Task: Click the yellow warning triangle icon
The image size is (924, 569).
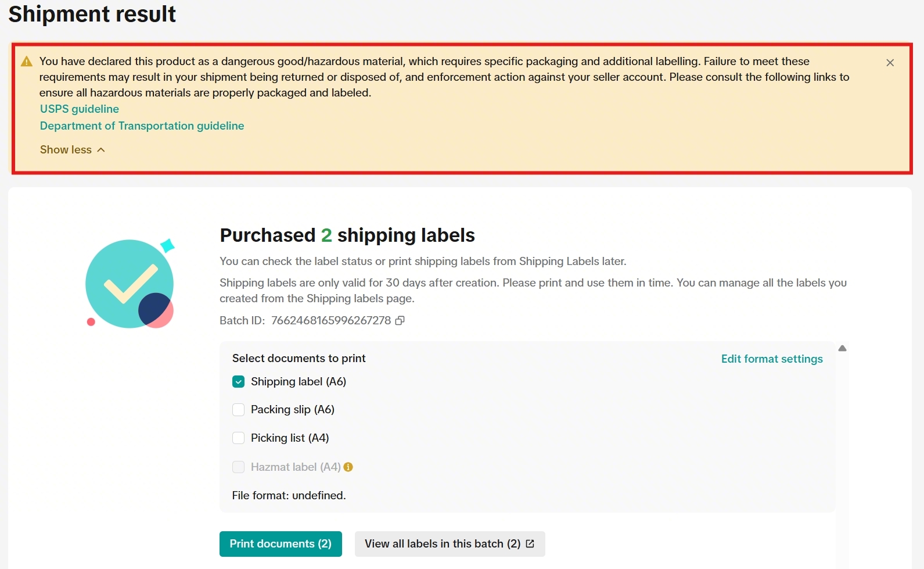Action: tap(27, 62)
